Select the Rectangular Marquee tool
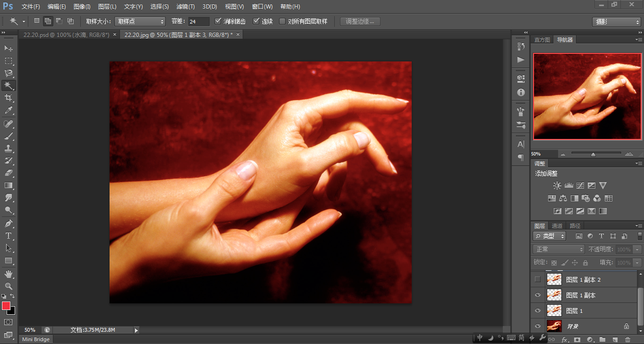 (8, 61)
